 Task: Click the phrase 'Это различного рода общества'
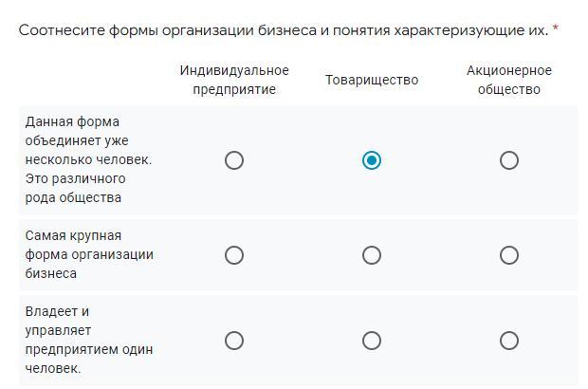click(75, 188)
